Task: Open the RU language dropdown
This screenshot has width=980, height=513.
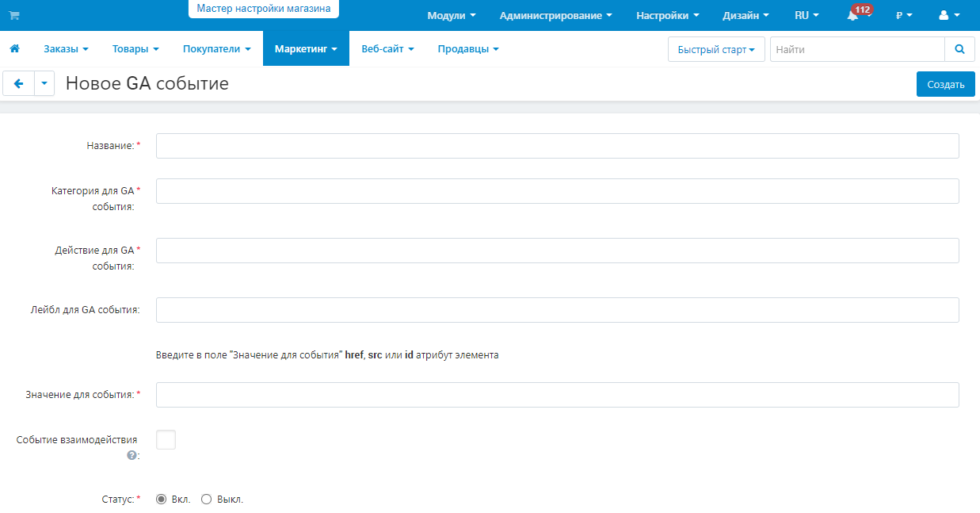Action: [806, 15]
